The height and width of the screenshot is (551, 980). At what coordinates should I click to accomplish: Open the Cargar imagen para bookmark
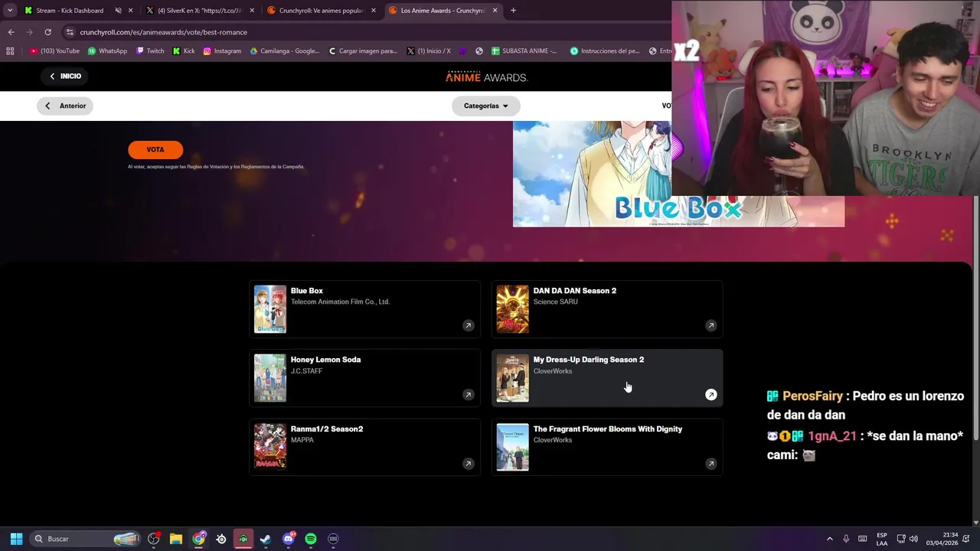[363, 51]
